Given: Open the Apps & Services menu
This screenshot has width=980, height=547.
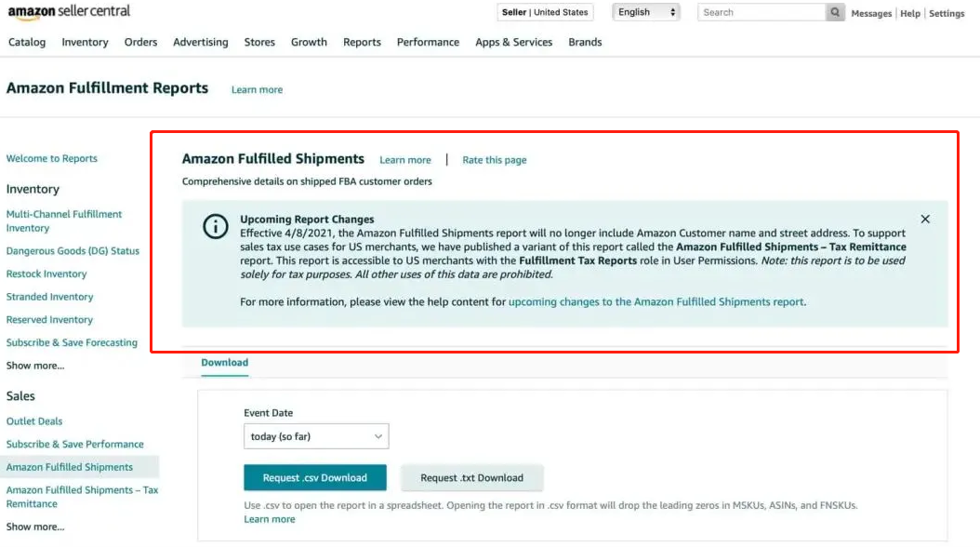Looking at the screenshot, I should coord(514,42).
